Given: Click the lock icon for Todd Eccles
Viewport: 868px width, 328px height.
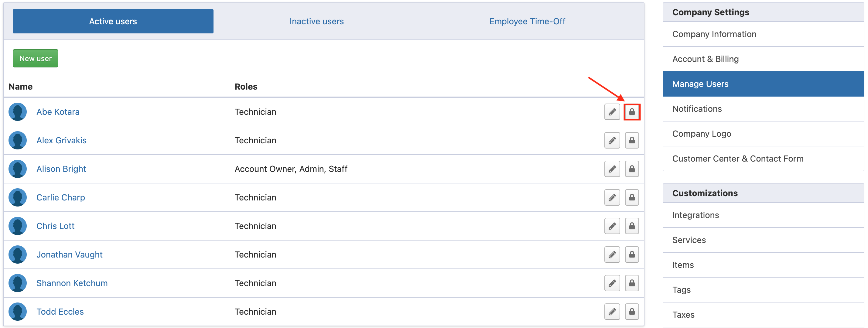Looking at the screenshot, I should tap(631, 312).
